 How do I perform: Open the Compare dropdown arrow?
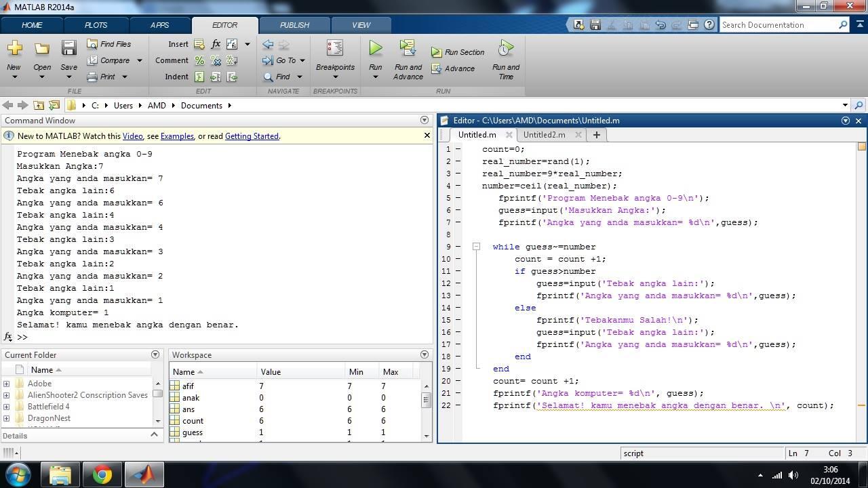140,60
